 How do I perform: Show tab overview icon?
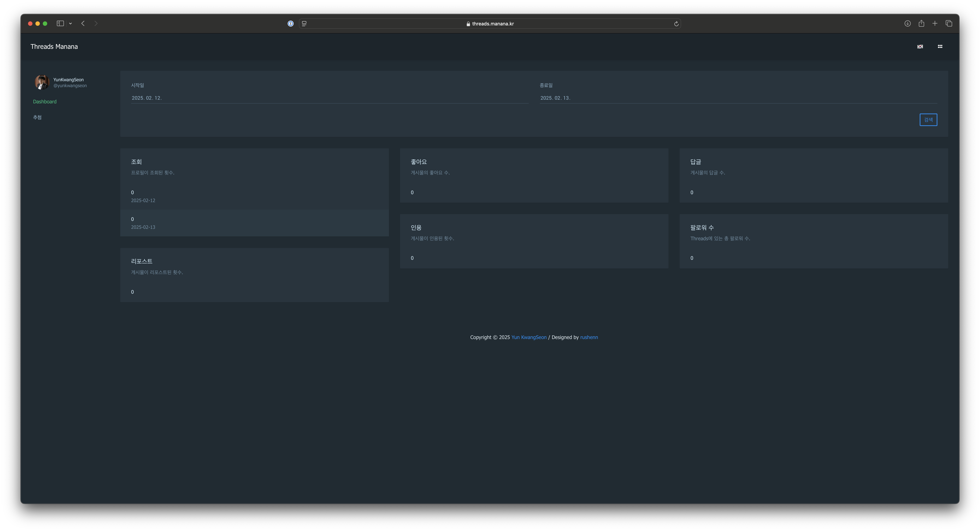949,24
